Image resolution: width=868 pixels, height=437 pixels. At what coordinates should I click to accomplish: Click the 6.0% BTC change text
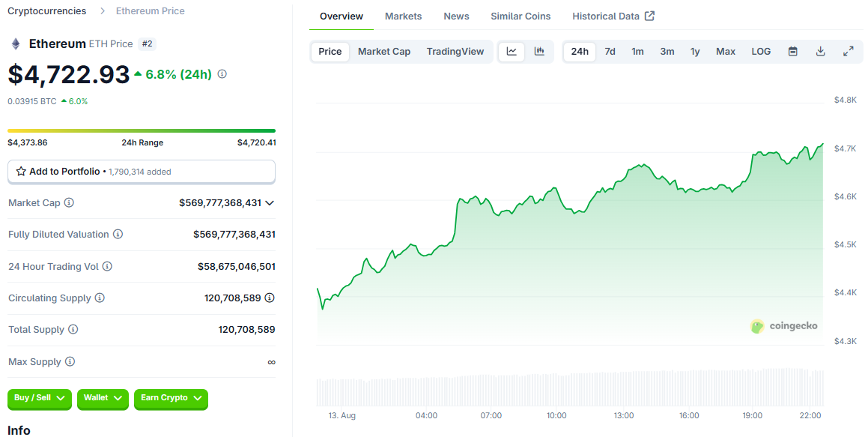[x=78, y=101]
